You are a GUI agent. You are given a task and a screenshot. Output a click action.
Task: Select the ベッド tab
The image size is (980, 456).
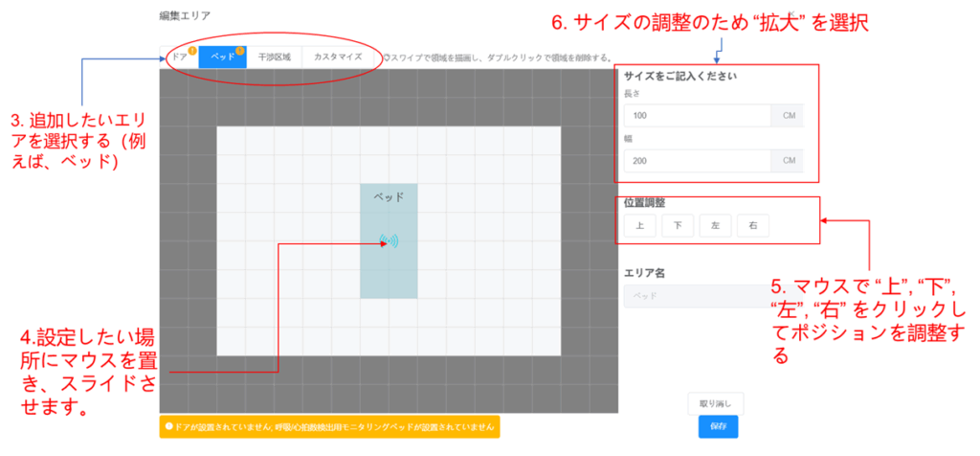[x=223, y=57]
